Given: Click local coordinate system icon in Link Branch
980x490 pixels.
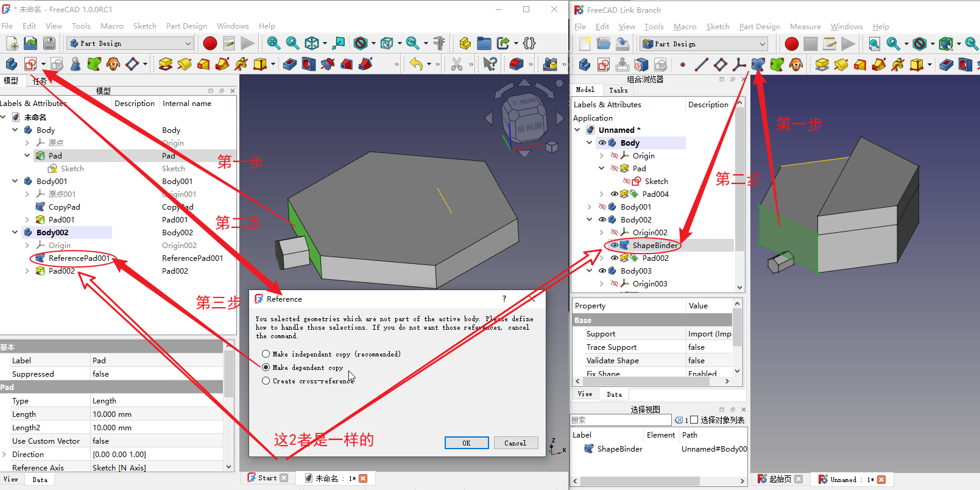Looking at the screenshot, I should (739, 64).
